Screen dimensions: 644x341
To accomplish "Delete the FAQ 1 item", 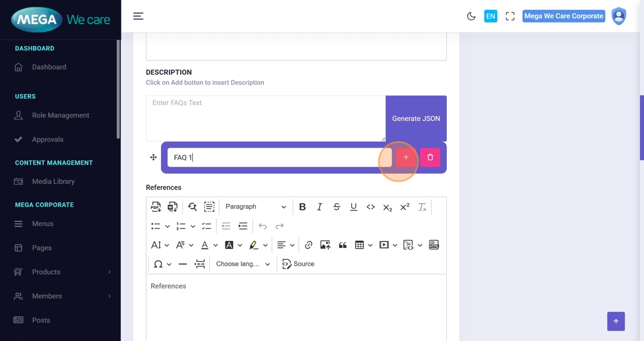I will tap(430, 158).
